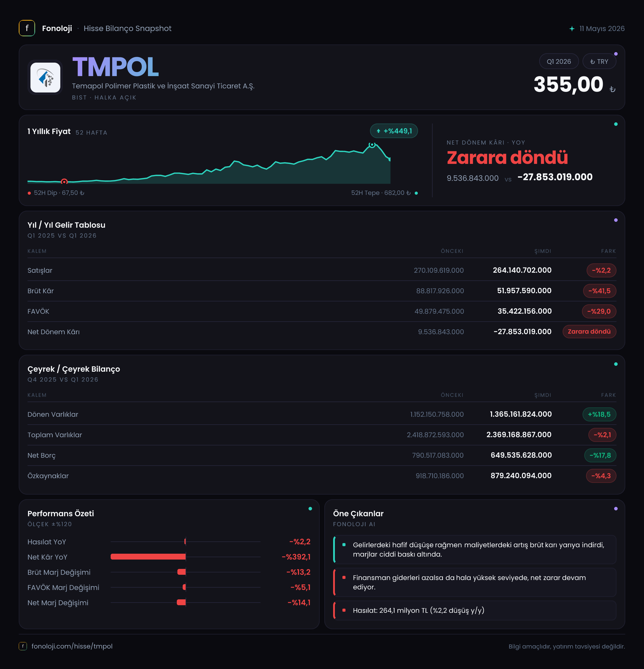
Task: Click the Hisse Bilanço Snapshot header text
Action: pos(127,28)
